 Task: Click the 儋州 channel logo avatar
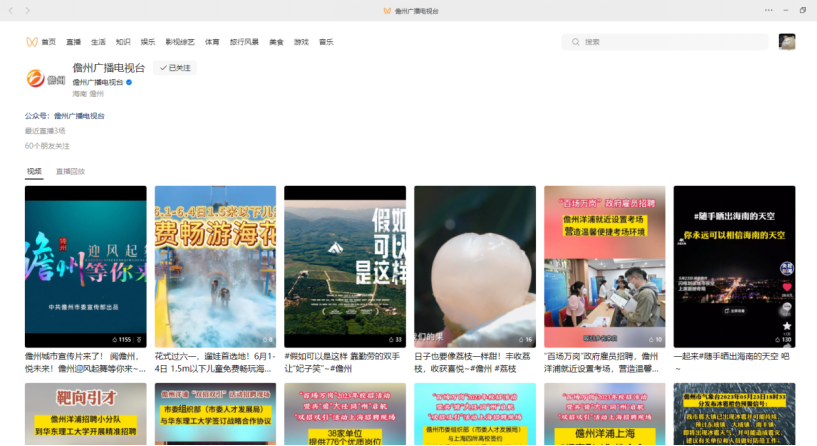(x=45, y=79)
